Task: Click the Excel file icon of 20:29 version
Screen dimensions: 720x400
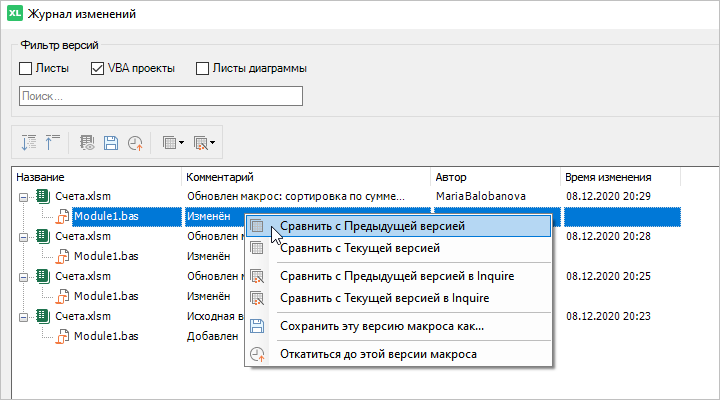Action: [43, 196]
